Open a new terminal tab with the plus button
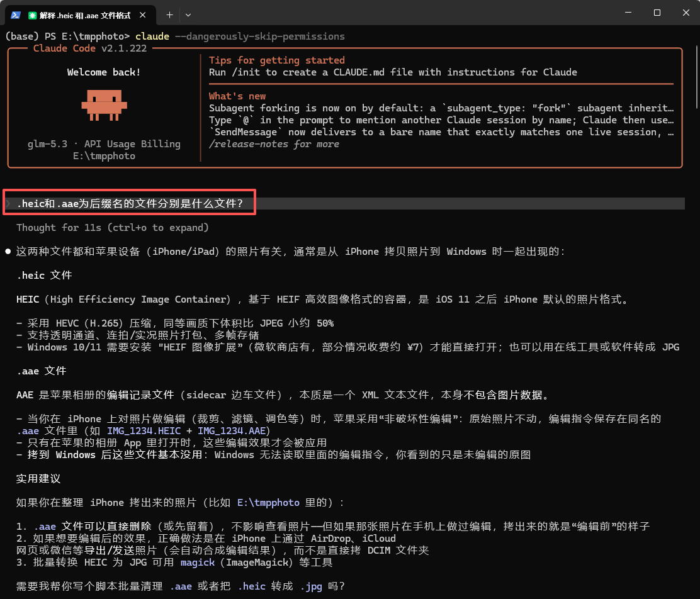Screen dimensions: 700x599 pos(169,15)
